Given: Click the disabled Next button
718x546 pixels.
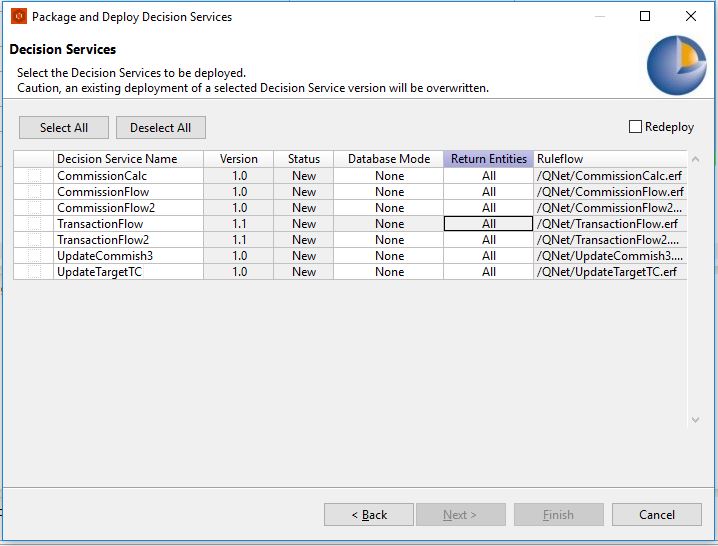Looking at the screenshot, I should point(461,515).
